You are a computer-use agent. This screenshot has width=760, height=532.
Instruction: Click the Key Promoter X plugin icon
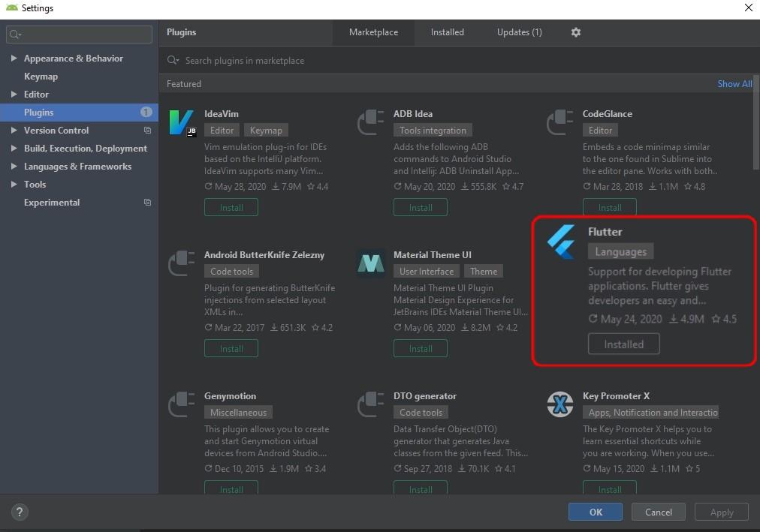click(559, 404)
